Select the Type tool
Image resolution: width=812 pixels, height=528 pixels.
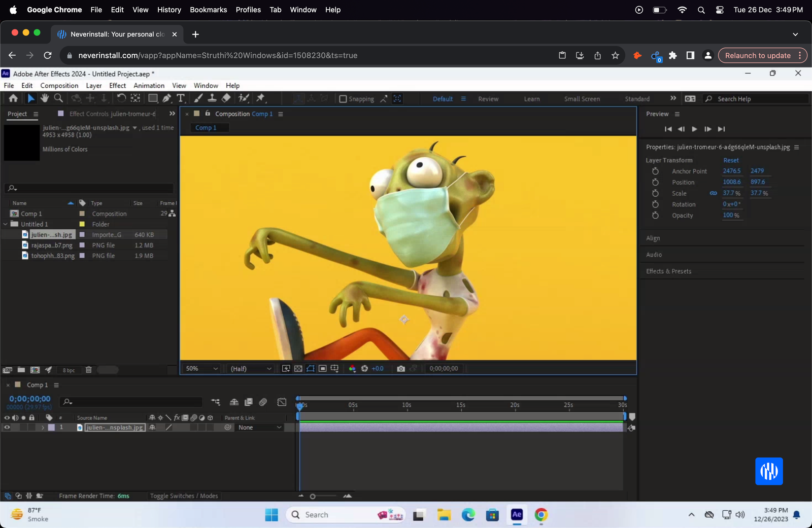pos(181,98)
